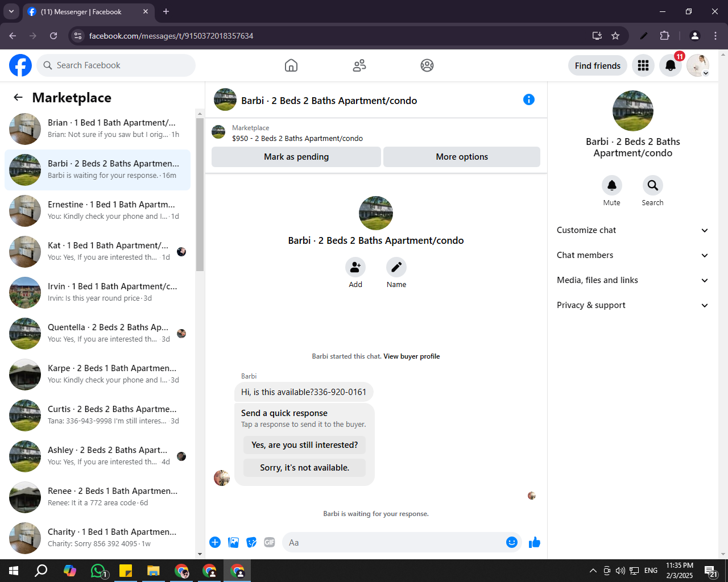Image resolution: width=728 pixels, height=582 pixels.
Task: Show hidden system tray icons
Action: pos(593,571)
